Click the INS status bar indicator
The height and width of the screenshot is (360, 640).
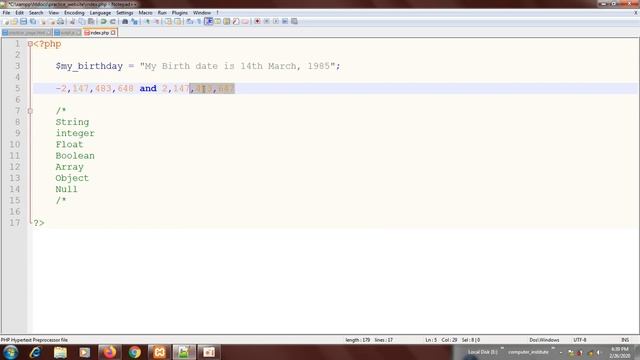pos(625,340)
